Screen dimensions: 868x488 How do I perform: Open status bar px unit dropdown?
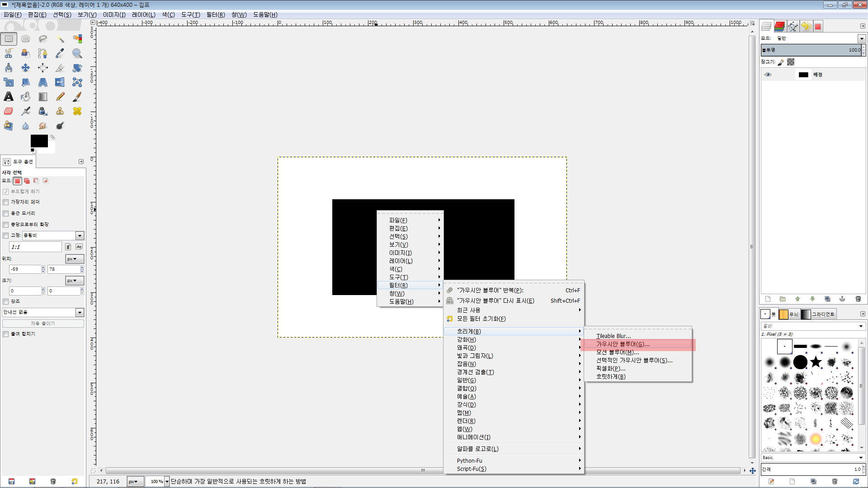[x=135, y=482]
